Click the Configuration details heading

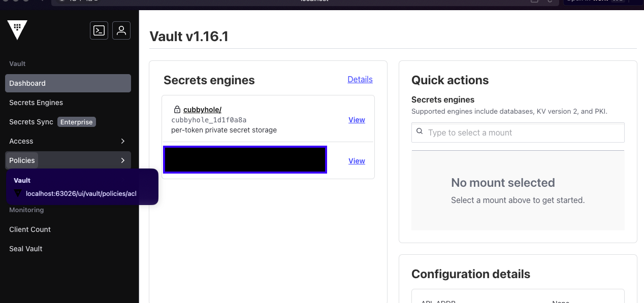click(471, 274)
